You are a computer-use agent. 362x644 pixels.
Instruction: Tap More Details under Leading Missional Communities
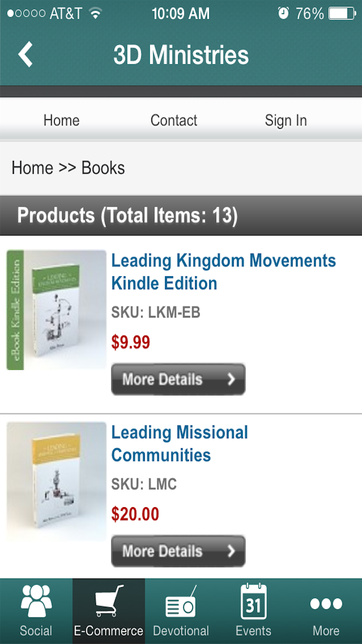click(178, 551)
